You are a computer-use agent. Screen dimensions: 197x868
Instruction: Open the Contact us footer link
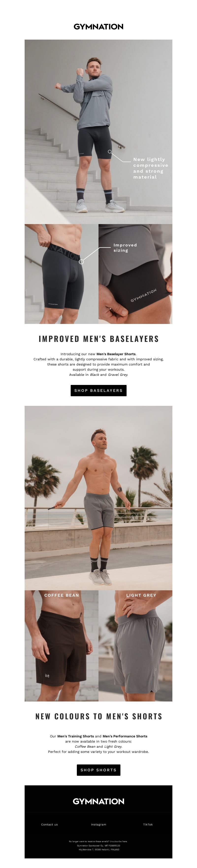coord(49,824)
